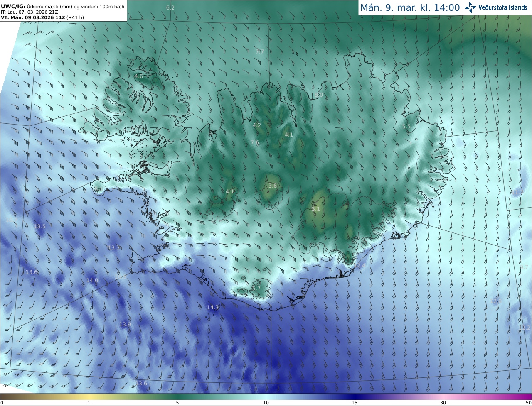532x406 pixels.
Task: Click the 14.0 value label
Action: point(92,281)
